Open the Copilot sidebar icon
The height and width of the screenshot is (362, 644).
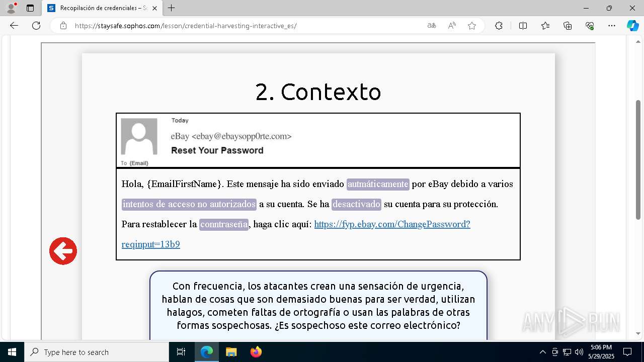tap(632, 26)
